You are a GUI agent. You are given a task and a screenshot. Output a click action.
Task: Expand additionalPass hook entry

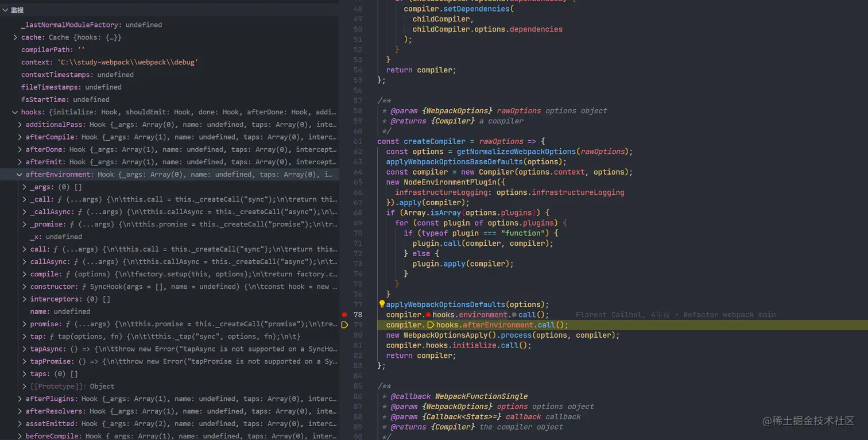20,125
